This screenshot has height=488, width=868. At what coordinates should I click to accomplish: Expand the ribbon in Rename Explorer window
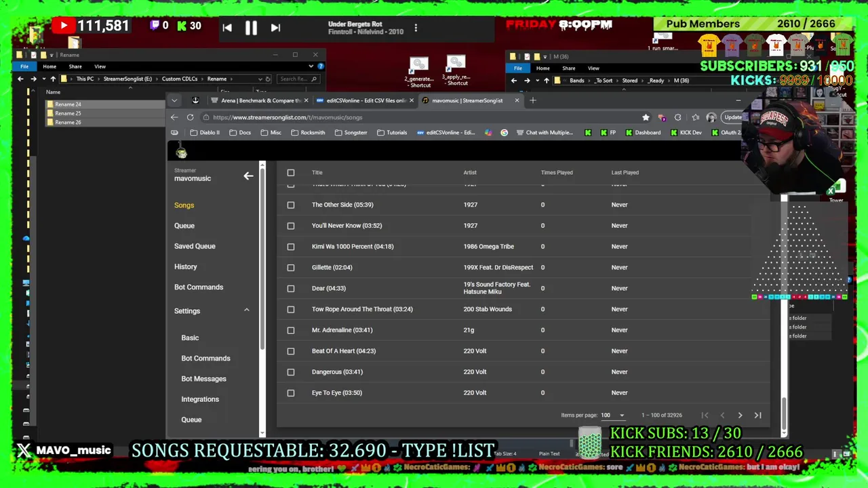click(x=311, y=66)
